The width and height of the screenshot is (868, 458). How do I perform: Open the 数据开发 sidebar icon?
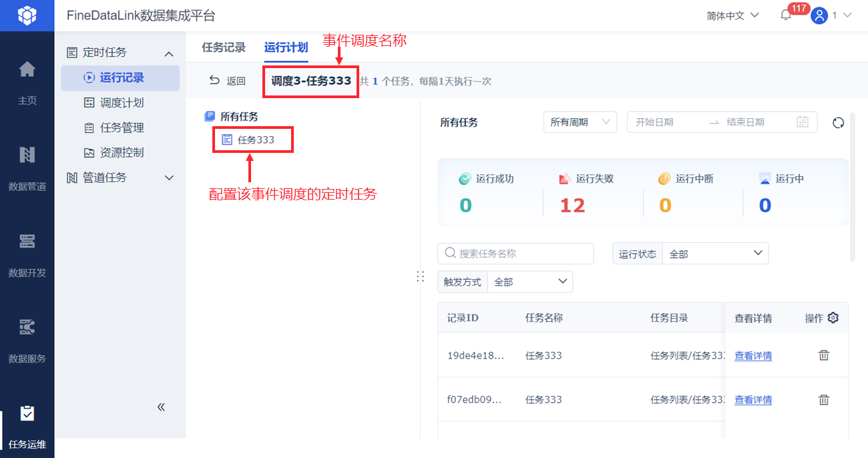tap(27, 241)
